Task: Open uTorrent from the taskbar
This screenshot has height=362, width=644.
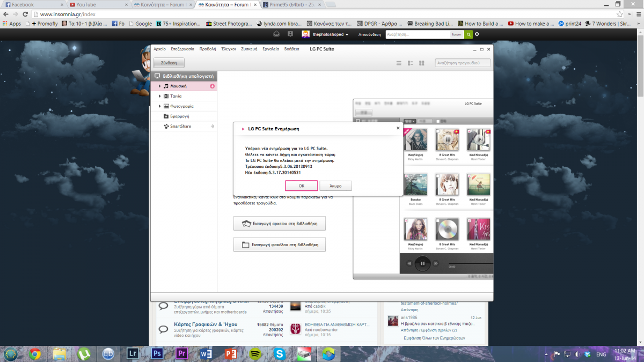Action: [x=83, y=353]
